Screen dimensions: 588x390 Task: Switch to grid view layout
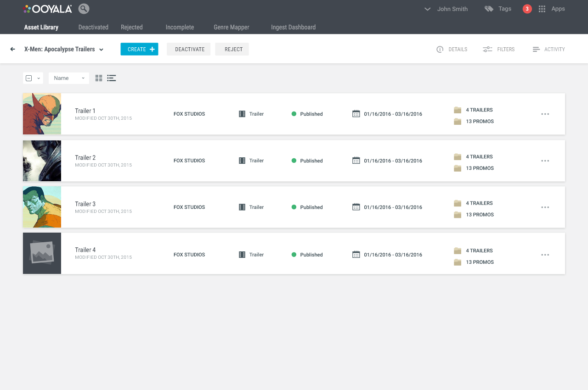pos(99,78)
